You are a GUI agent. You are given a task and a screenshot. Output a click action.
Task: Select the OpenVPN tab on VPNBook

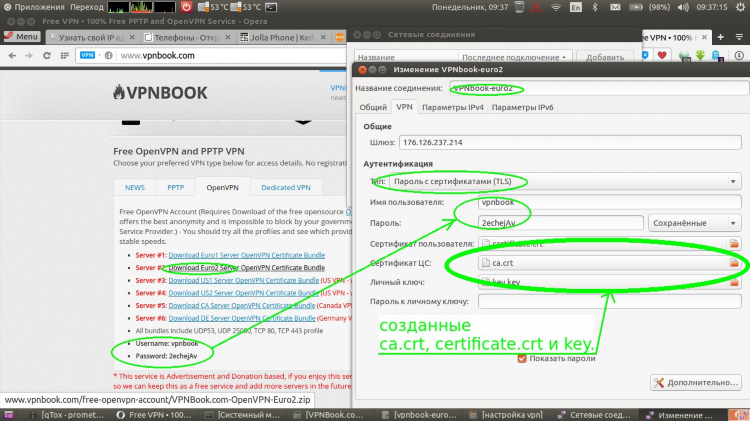coord(222,188)
